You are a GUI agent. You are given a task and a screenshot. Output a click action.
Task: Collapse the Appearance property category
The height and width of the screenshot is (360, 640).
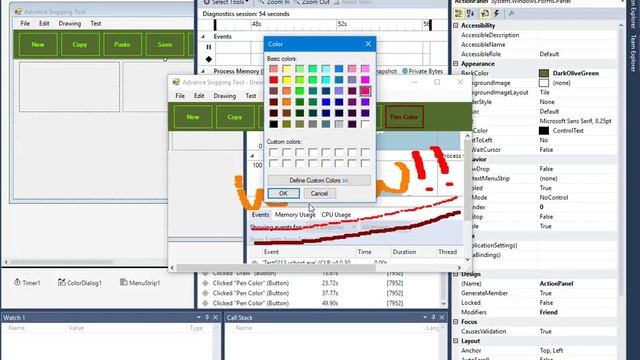coord(456,64)
